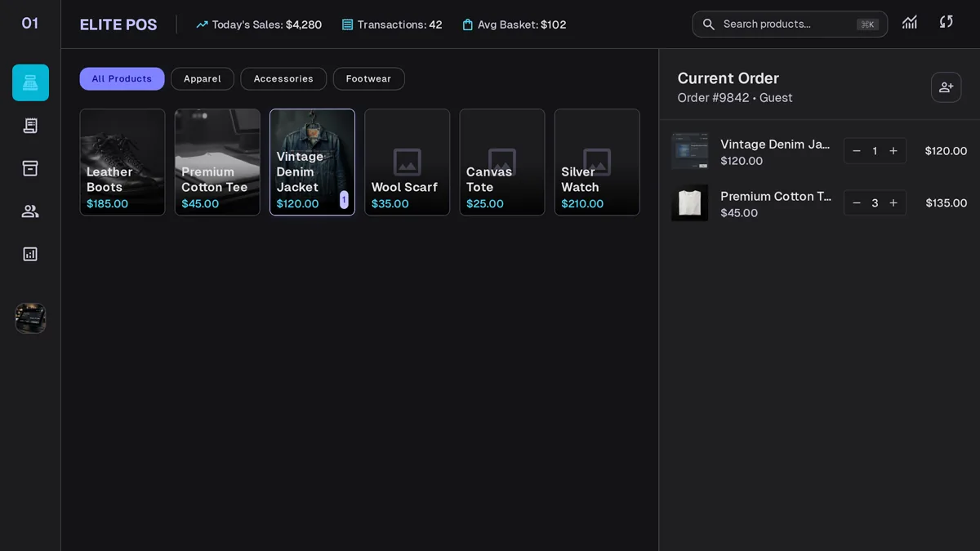Open the reports chart icon in sidebar
The image size is (980, 551).
tap(30, 254)
